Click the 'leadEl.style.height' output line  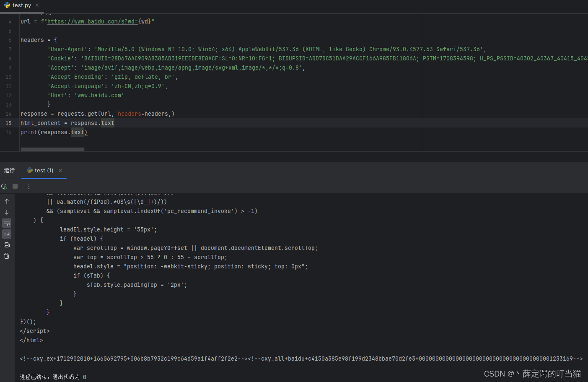click(x=109, y=229)
